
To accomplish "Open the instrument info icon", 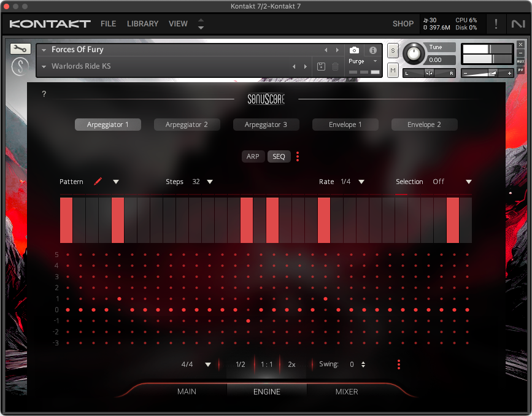I will tap(373, 50).
